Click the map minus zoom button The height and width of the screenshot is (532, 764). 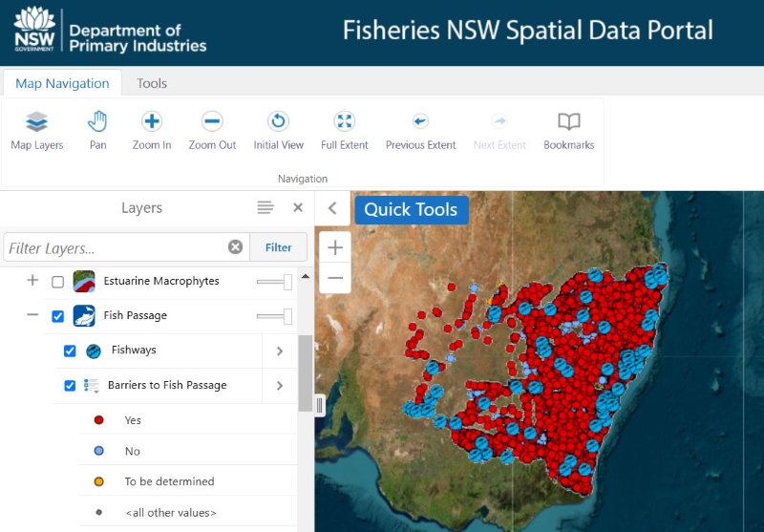pos(335,278)
